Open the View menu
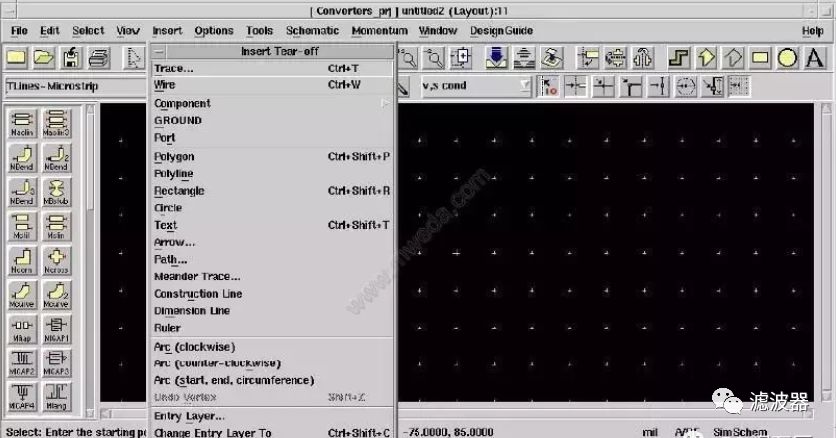The width and height of the screenshot is (836, 438). (x=128, y=31)
